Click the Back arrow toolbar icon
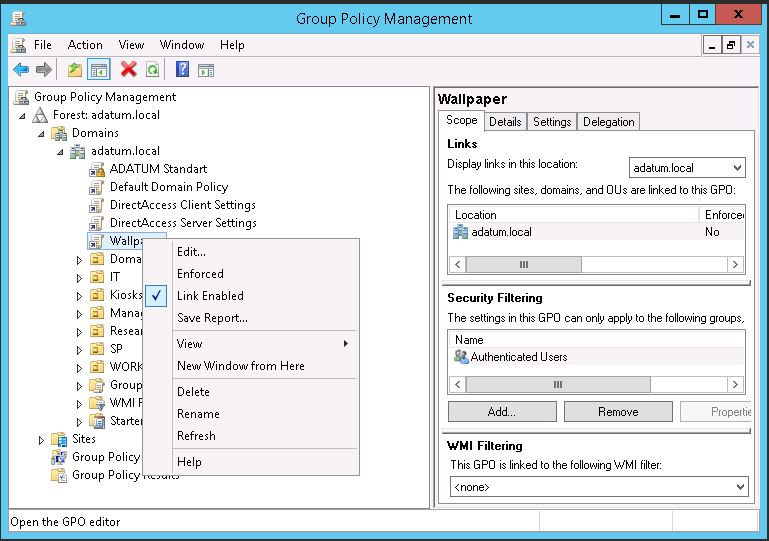This screenshot has height=541, width=769. 21,70
